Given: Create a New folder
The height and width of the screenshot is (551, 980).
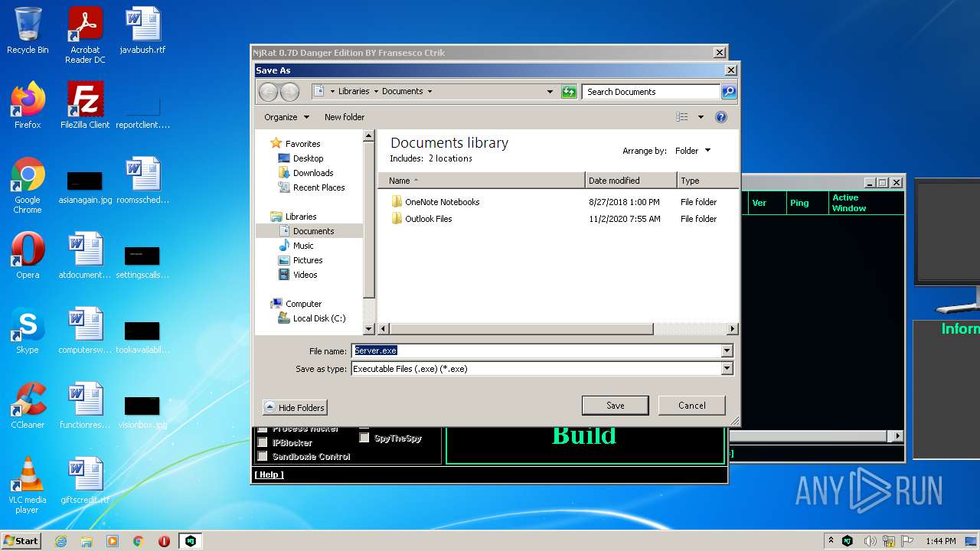Looking at the screenshot, I should [x=345, y=117].
